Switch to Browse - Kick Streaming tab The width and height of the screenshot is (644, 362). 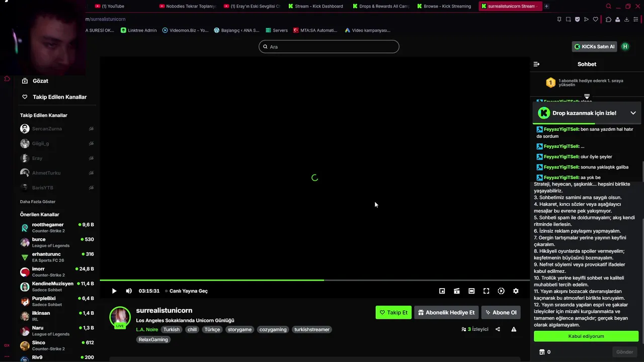click(x=445, y=6)
